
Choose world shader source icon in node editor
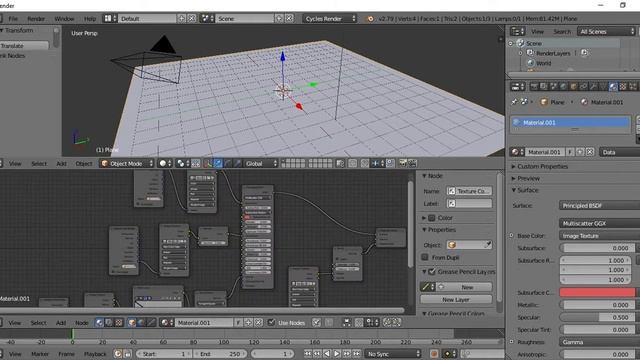tap(141, 322)
